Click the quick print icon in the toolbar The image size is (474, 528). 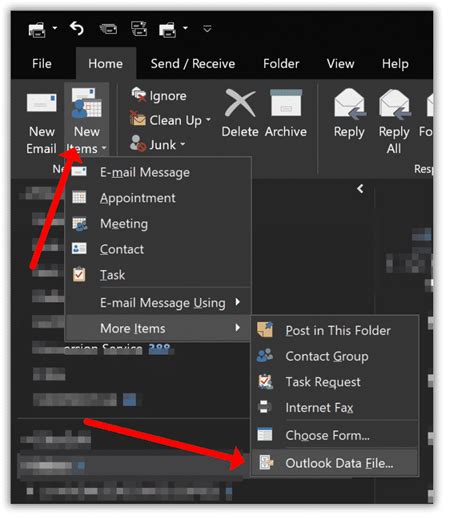click(37, 29)
